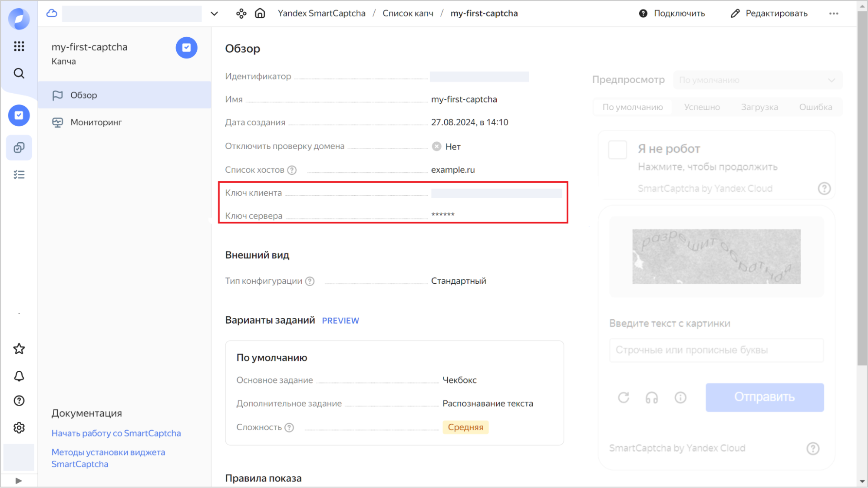
Task: Switch preview to the Успешно tab
Action: [702, 107]
